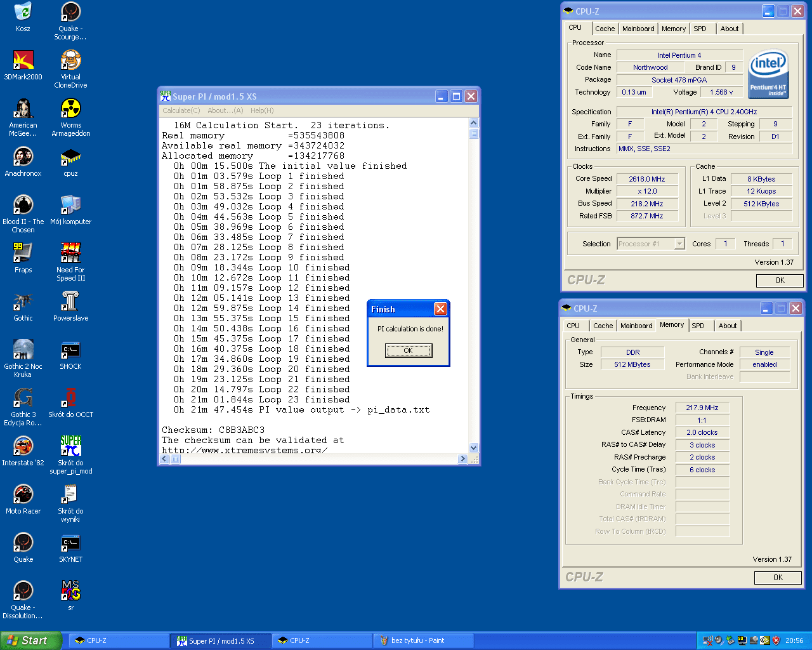Image resolution: width=812 pixels, height=650 pixels.
Task: Open Virtual CloneDrive desktop icon
Action: pyautogui.click(x=70, y=69)
